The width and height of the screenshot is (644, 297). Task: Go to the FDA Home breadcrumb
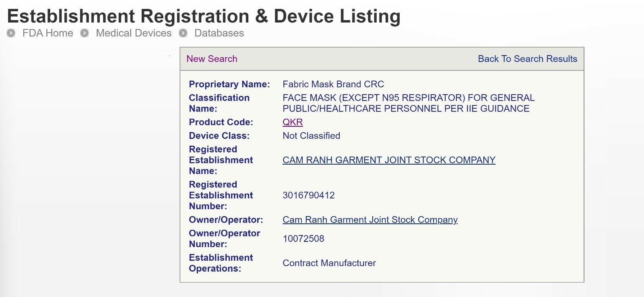pyautogui.click(x=47, y=33)
